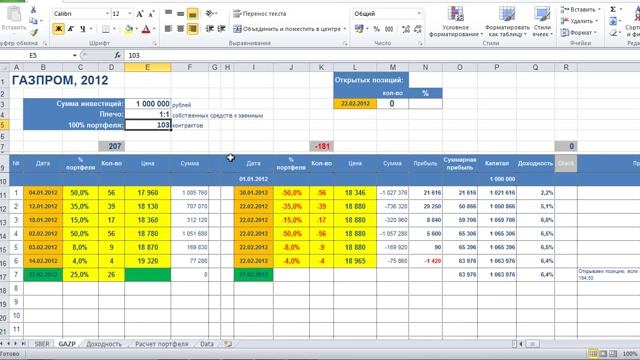This screenshot has width=640, height=360.
Task: Open merge and center dropdown arrow
Action: [344, 29]
